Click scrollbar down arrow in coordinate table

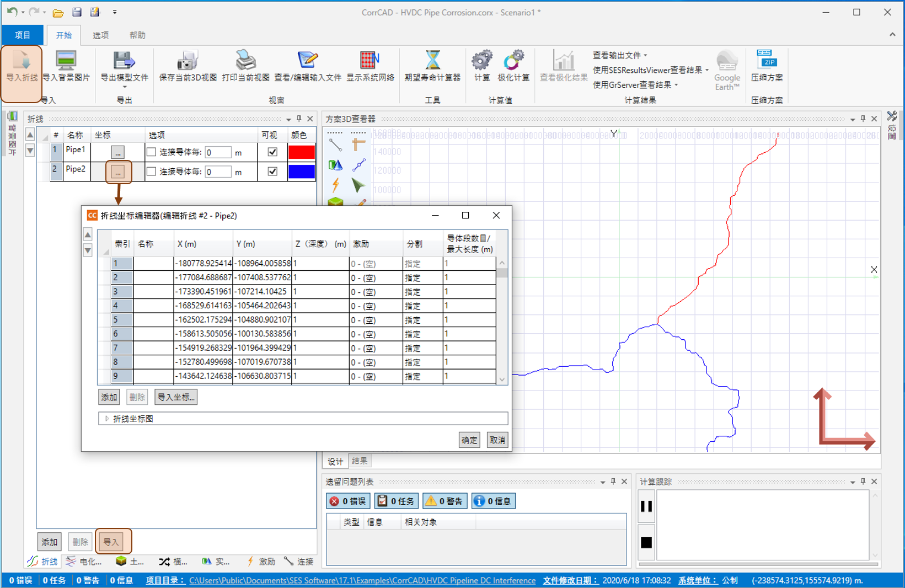point(502,379)
